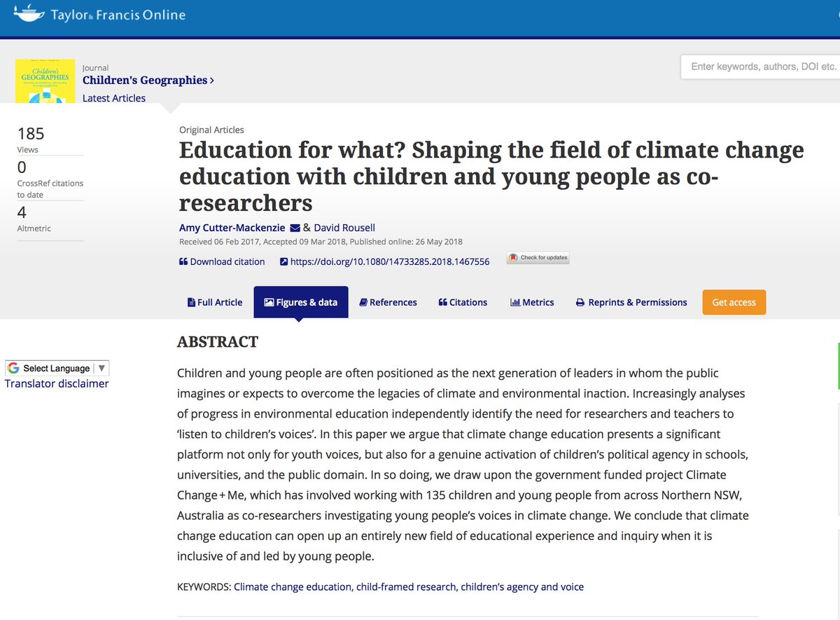The width and height of the screenshot is (840, 620).
Task: Expand the Select Language dropdown
Action: (57, 368)
